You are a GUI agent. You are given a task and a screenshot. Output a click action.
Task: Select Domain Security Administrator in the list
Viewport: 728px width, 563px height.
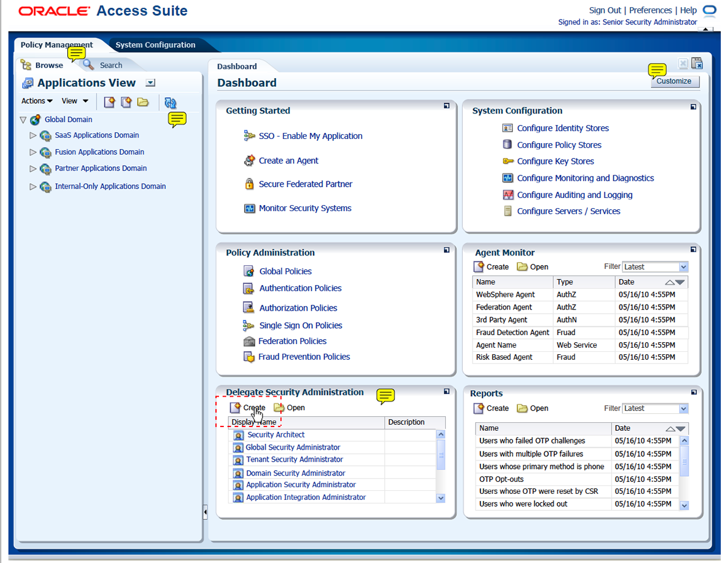pyautogui.click(x=295, y=473)
